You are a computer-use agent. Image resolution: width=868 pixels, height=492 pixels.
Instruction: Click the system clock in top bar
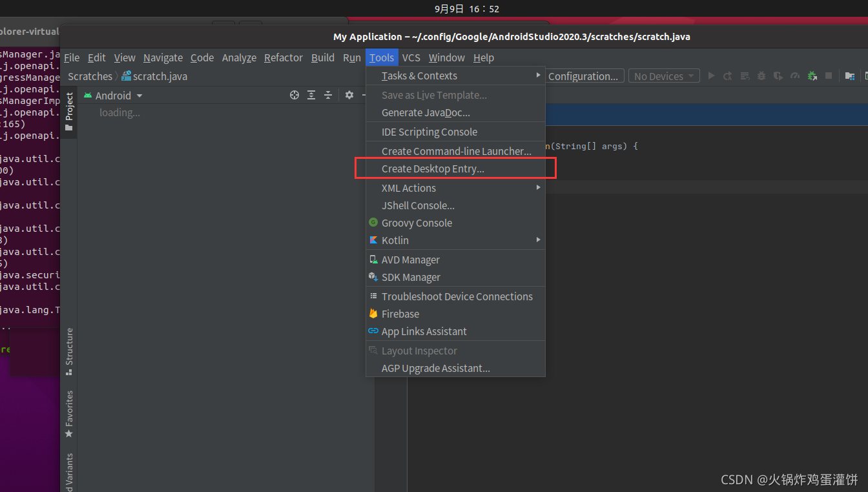coord(467,9)
